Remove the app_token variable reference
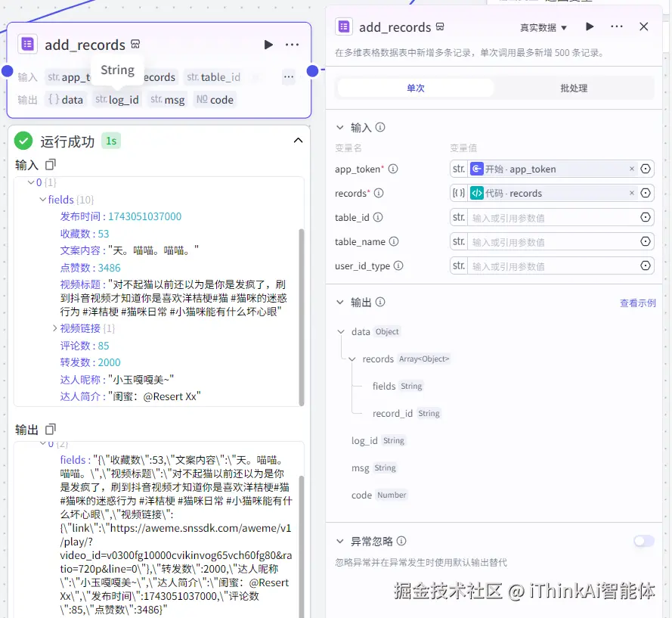Viewport: 672px width, 618px height. click(633, 169)
